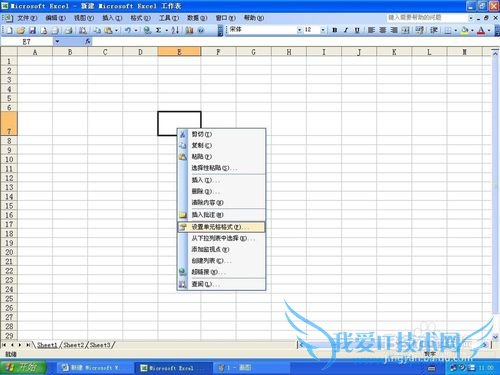Screen dimensions: 500x375
Task: Open the 格式 (Format) menu
Action: click(140, 18)
